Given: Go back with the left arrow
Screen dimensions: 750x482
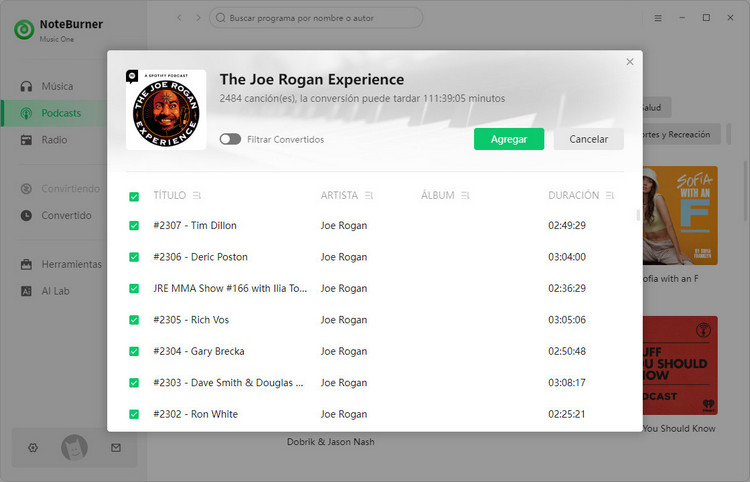Looking at the screenshot, I should [179, 18].
